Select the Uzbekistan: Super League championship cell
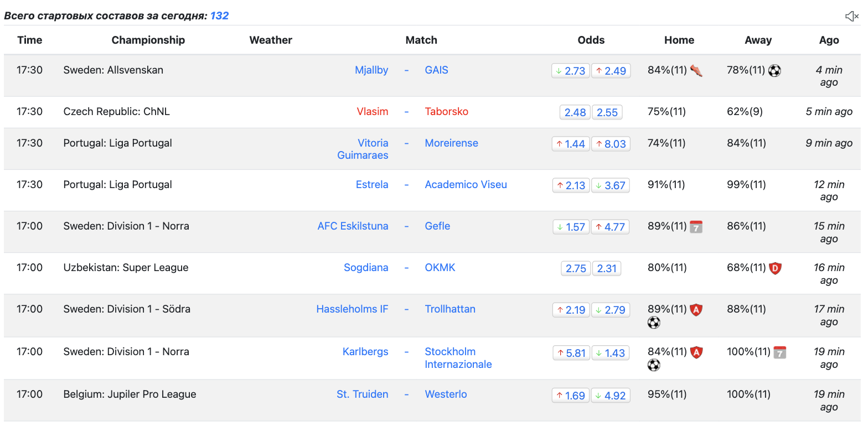 [x=126, y=268]
